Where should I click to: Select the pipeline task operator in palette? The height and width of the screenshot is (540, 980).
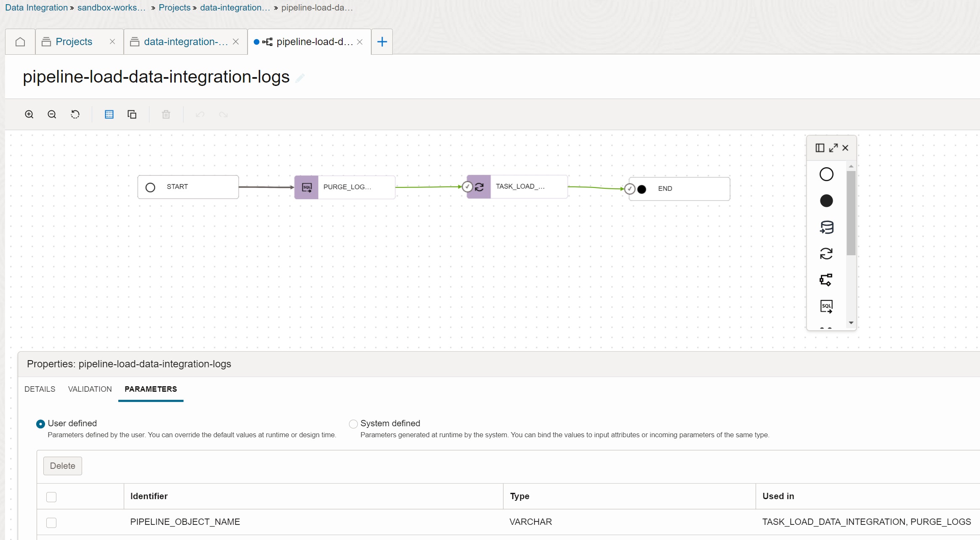826,280
